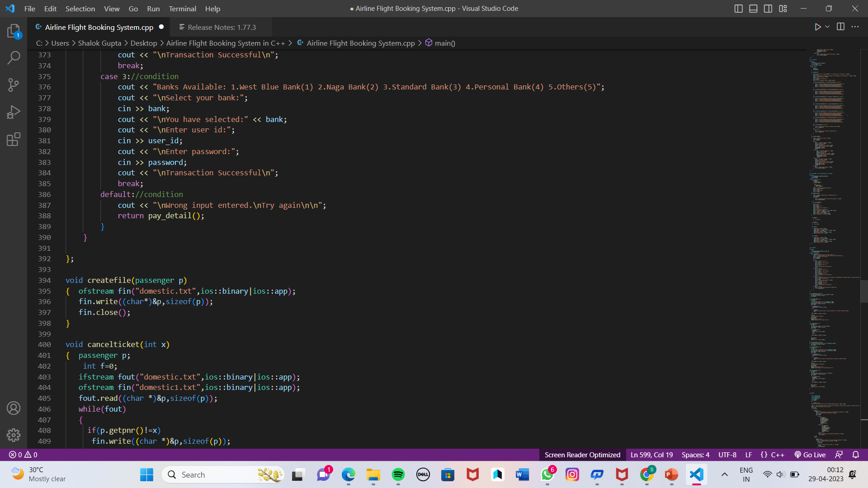This screenshot has height=488, width=868.
Task: Open the Extensions view
Action: pos(14,139)
